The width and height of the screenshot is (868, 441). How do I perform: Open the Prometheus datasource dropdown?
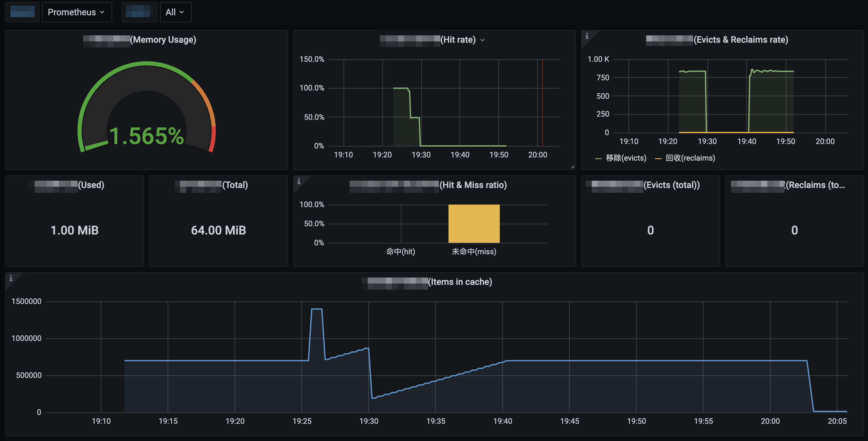[76, 12]
